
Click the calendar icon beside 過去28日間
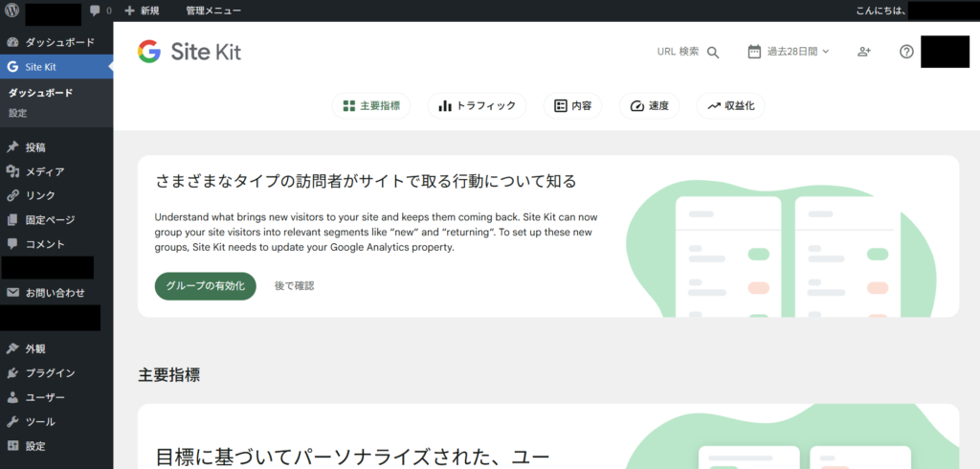point(754,52)
